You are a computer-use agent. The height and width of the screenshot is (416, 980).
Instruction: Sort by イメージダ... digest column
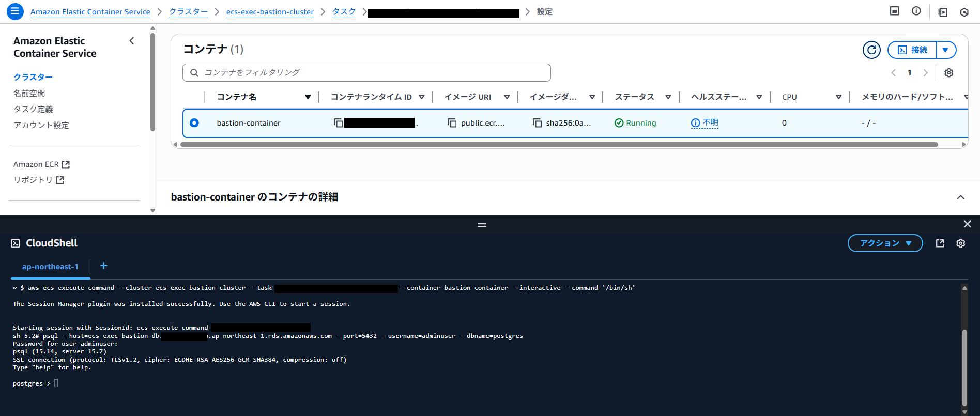[592, 97]
